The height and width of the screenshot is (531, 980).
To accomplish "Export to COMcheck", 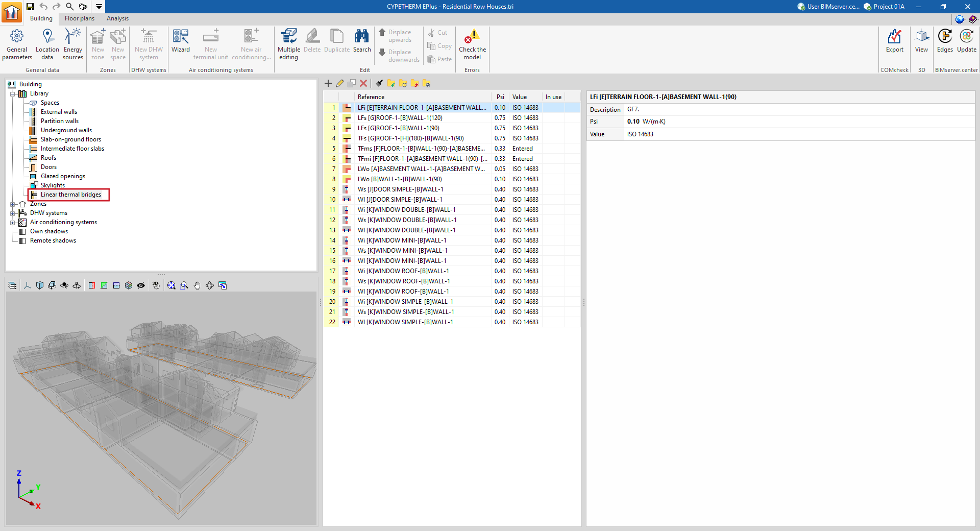I will tap(894, 43).
